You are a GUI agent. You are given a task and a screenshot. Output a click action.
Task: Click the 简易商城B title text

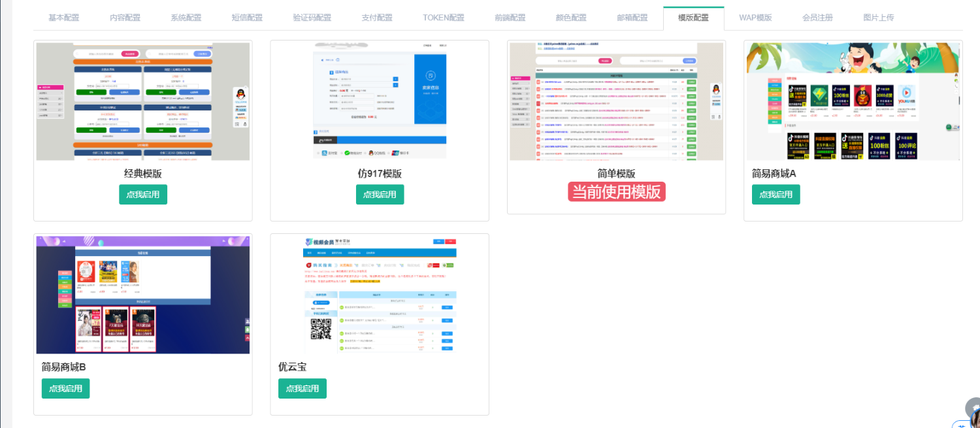pyautogui.click(x=64, y=367)
